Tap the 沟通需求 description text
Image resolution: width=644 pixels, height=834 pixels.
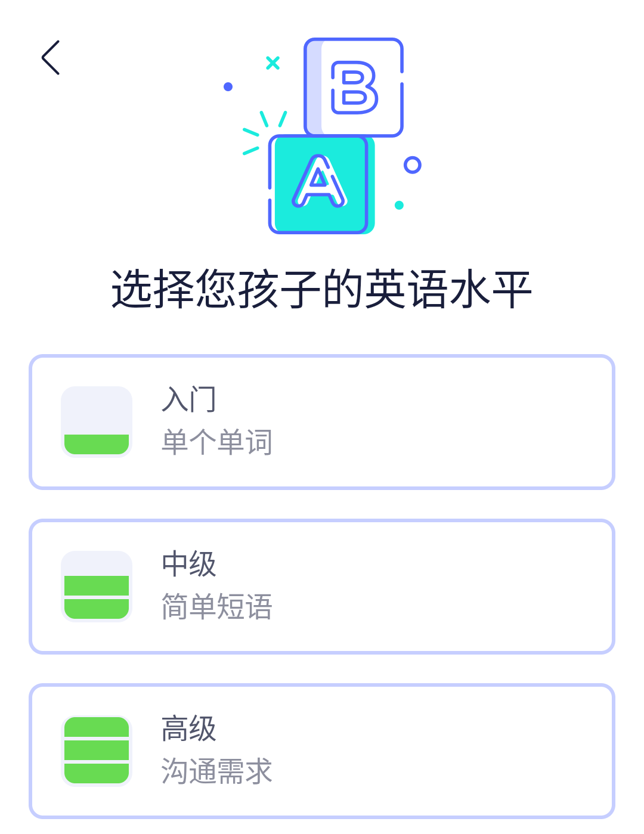tap(216, 771)
